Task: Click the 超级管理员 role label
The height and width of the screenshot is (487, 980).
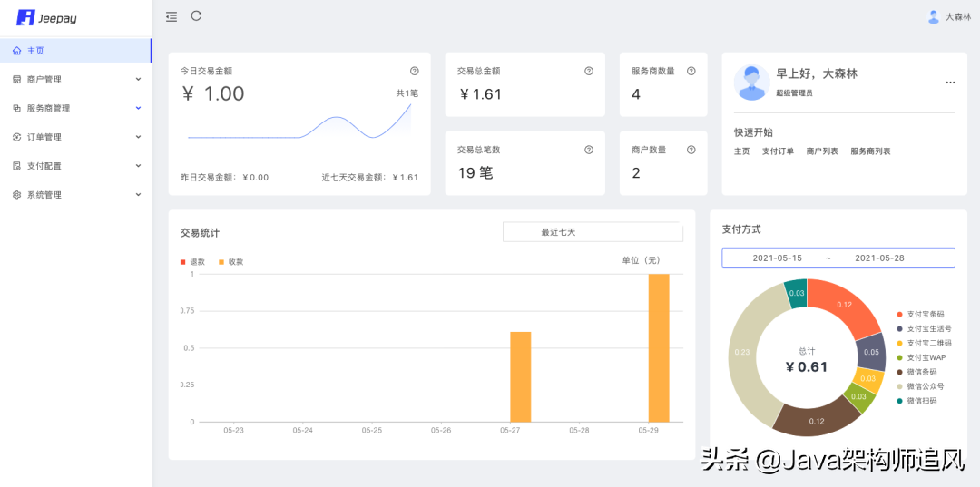Action: click(x=794, y=93)
